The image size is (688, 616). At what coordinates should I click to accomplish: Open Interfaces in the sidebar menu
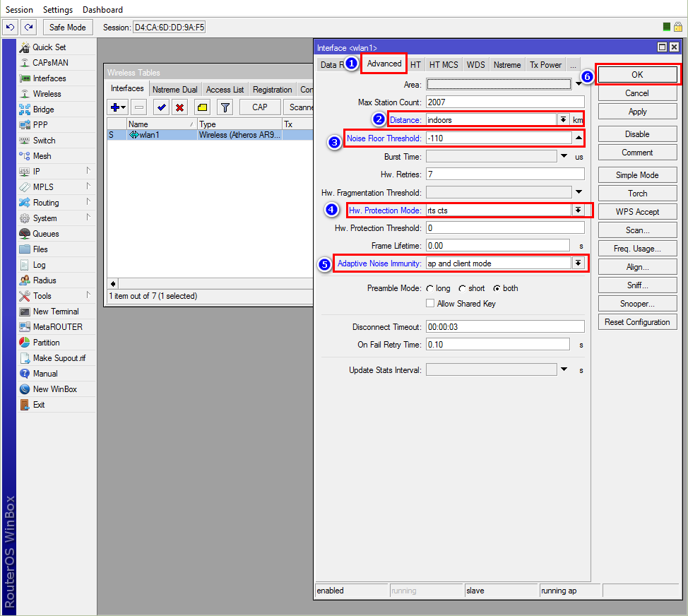(49, 78)
